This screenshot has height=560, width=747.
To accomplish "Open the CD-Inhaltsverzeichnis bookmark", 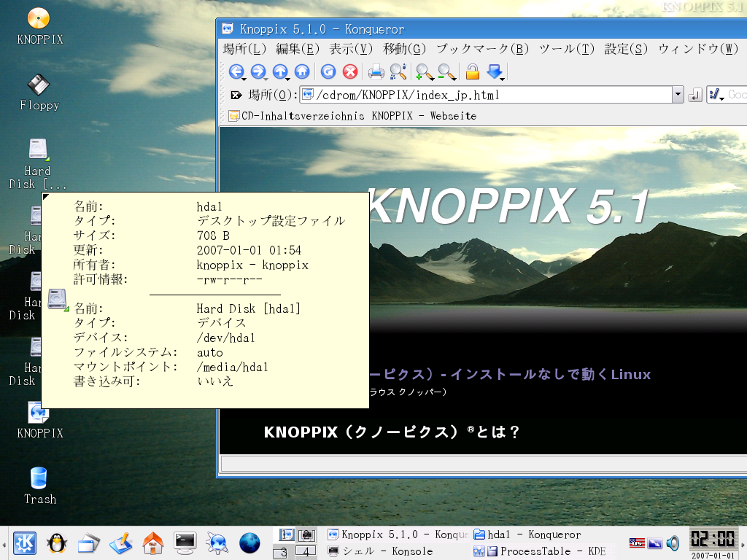I will click(296, 116).
